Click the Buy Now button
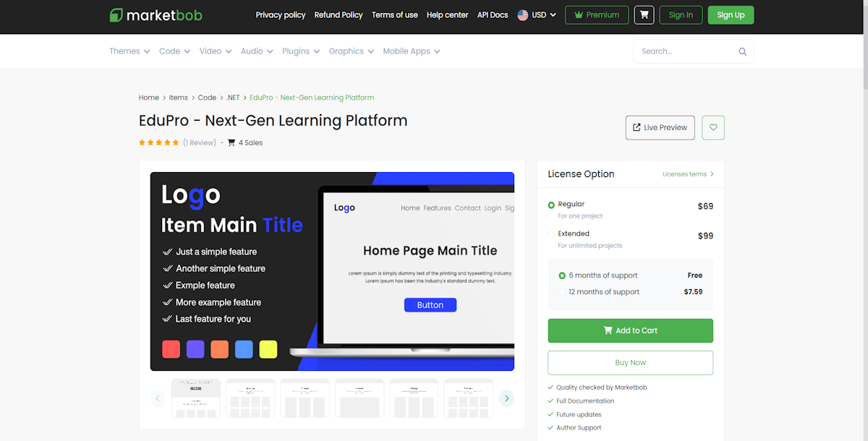The image size is (868, 441). click(x=630, y=363)
